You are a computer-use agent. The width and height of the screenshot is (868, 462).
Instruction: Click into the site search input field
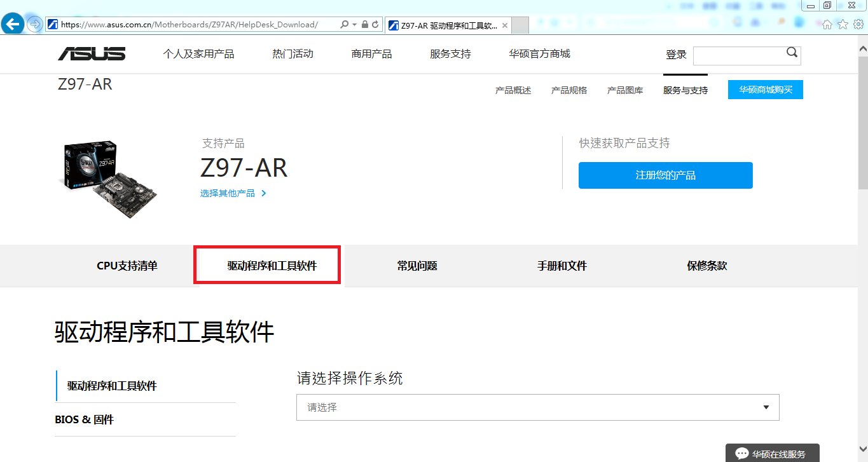[x=738, y=55]
